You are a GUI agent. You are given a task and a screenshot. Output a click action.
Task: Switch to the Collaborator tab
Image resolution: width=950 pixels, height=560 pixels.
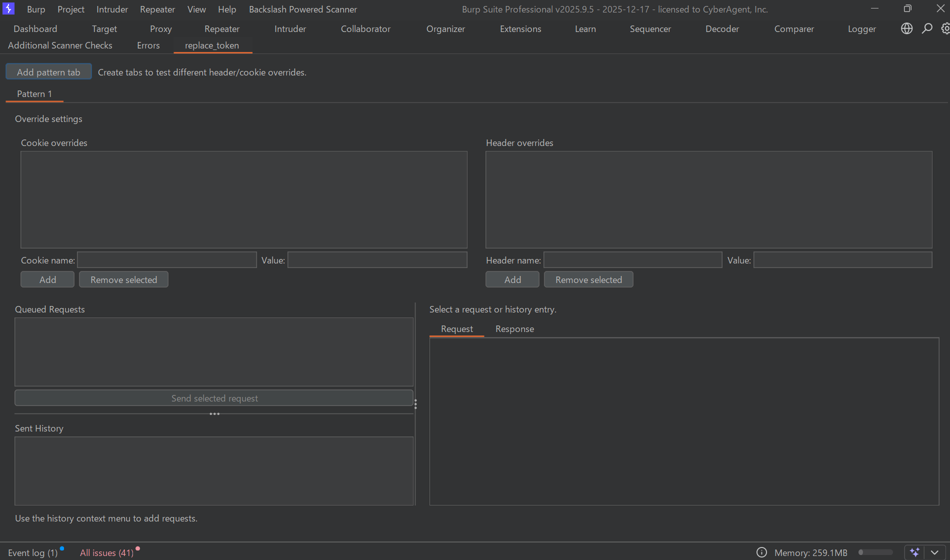tap(366, 28)
